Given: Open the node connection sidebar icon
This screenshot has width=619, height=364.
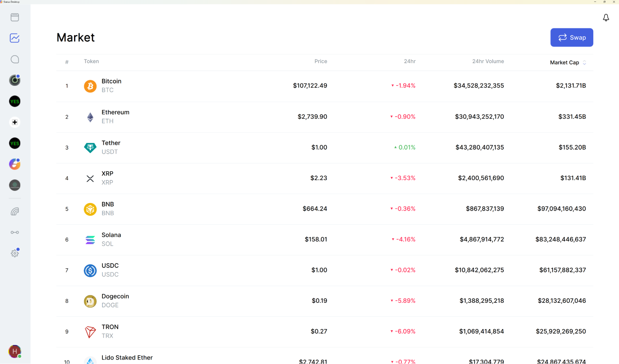Looking at the screenshot, I should pos(15,232).
